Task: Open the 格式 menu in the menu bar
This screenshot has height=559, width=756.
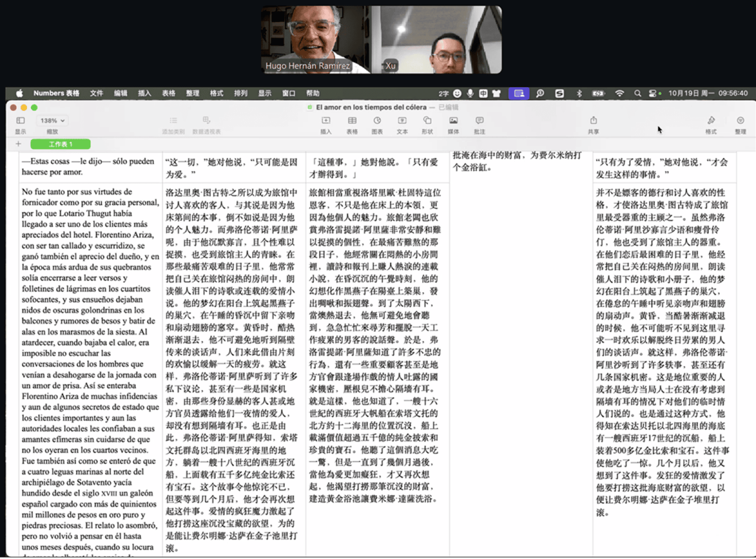Action: click(x=217, y=93)
